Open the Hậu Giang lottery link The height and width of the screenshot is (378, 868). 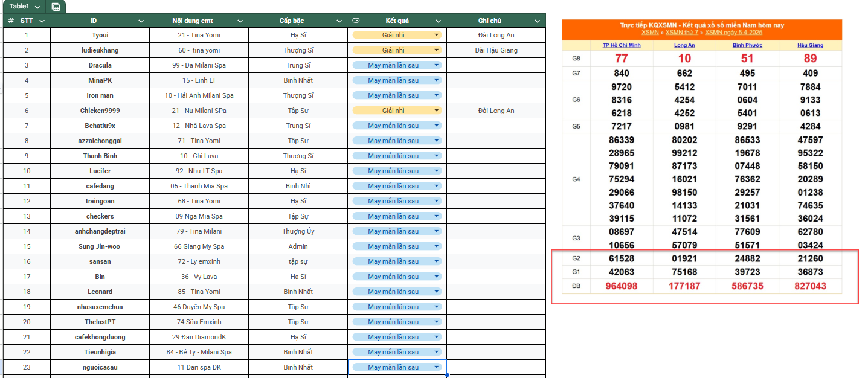tap(809, 45)
